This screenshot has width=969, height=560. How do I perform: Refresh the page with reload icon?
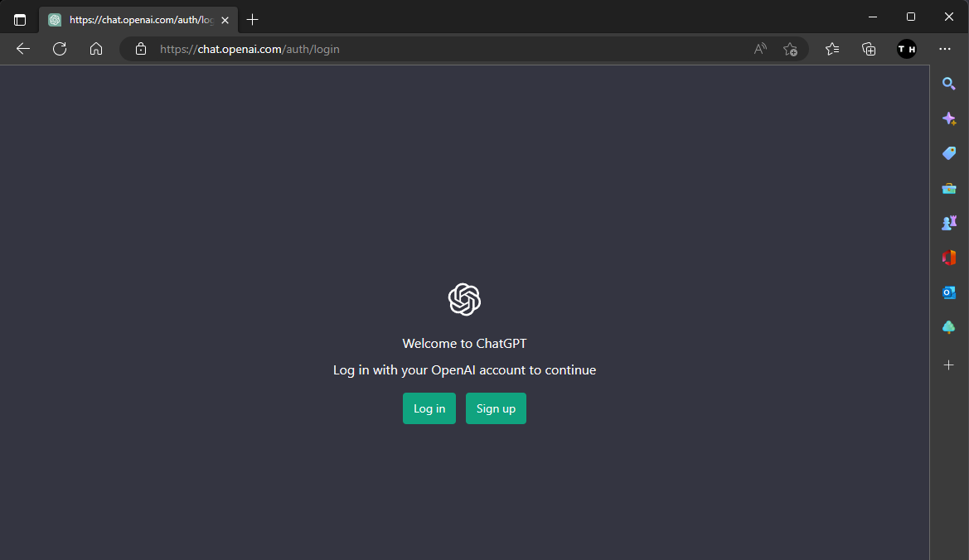(x=60, y=49)
